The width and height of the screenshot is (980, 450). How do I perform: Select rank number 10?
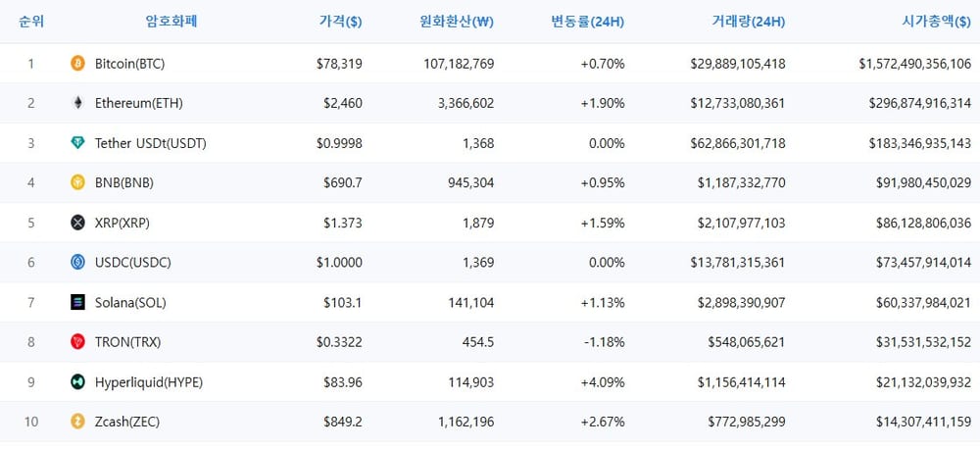coord(31,422)
